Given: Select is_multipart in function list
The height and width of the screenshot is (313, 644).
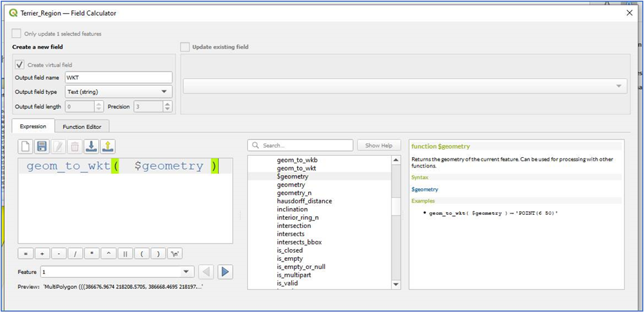Looking at the screenshot, I should point(294,275).
